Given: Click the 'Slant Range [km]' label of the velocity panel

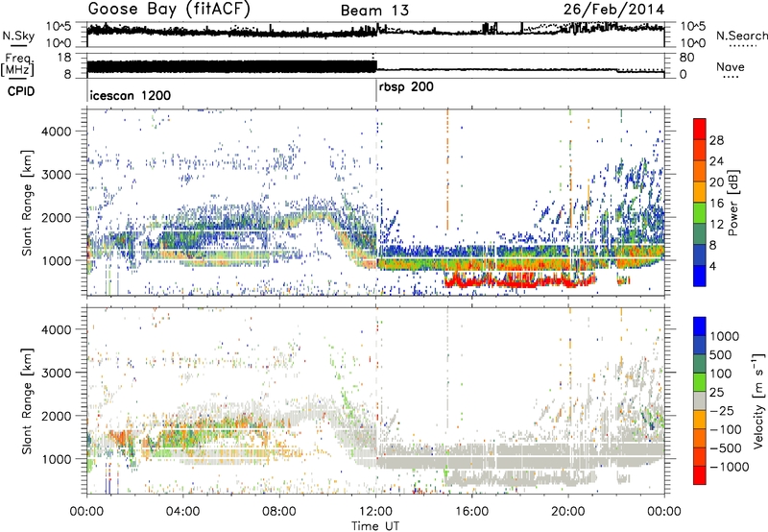Looking at the screenshot, I should pos(27,400).
